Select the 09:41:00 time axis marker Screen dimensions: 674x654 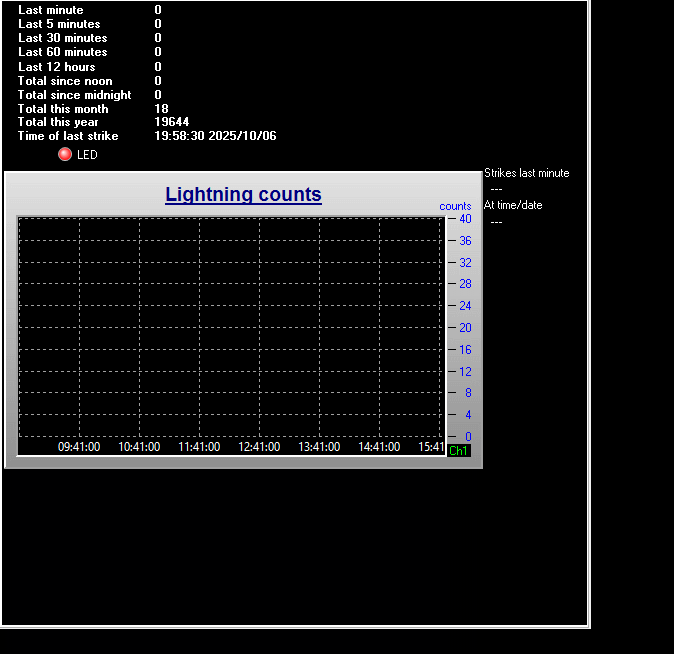pyautogui.click(x=79, y=447)
